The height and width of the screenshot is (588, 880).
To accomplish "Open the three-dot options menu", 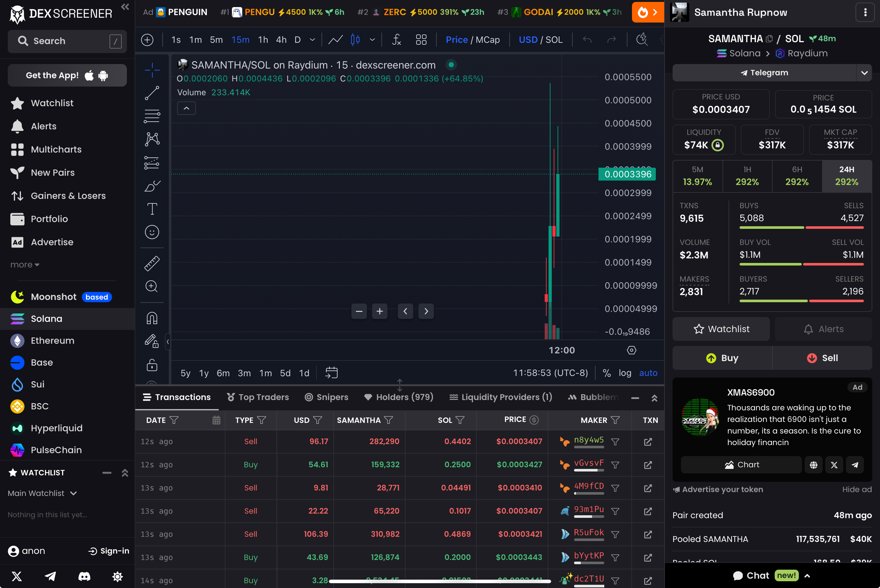I will (866, 12).
